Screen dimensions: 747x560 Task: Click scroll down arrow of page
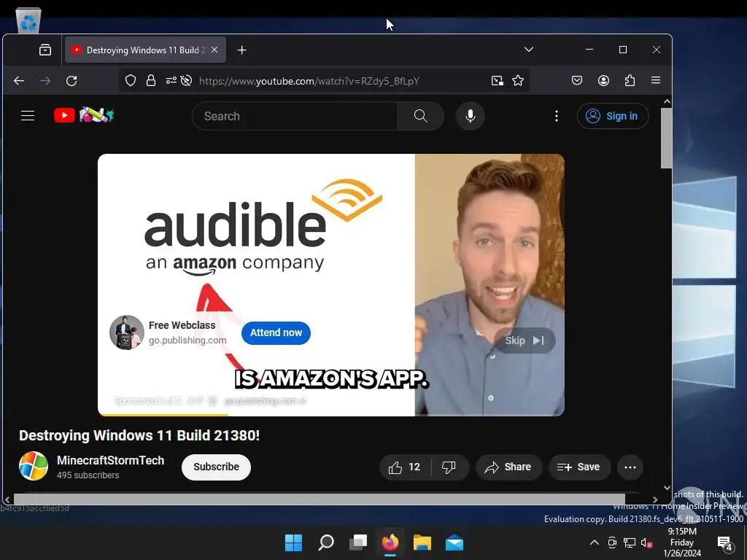pos(667,488)
